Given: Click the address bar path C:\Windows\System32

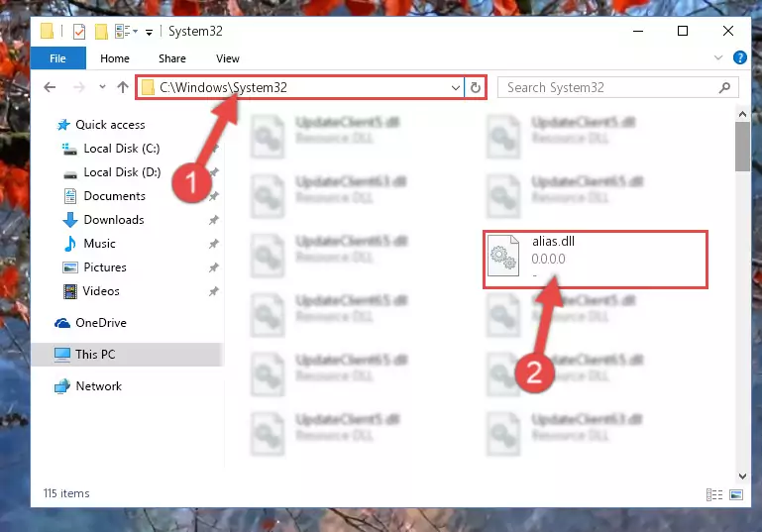Looking at the screenshot, I should click(x=223, y=87).
